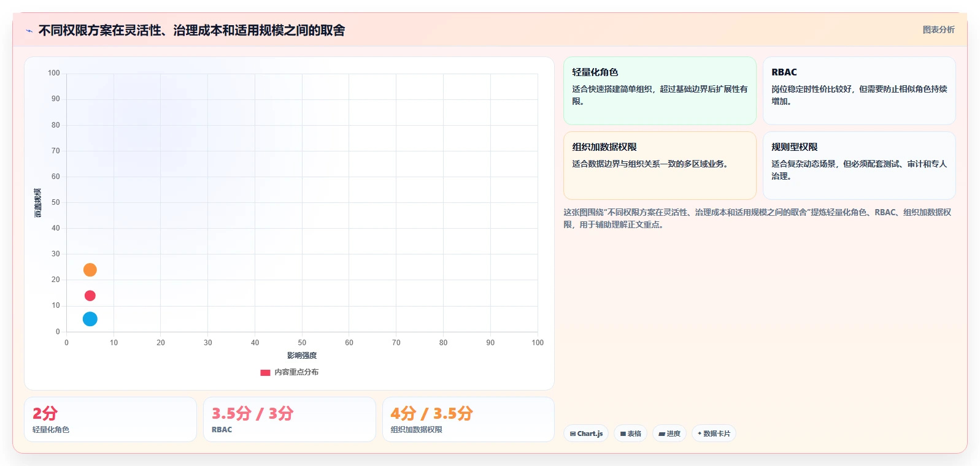Open the 组织加数据权限 card
980x466 pixels.
click(x=660, y=166)
